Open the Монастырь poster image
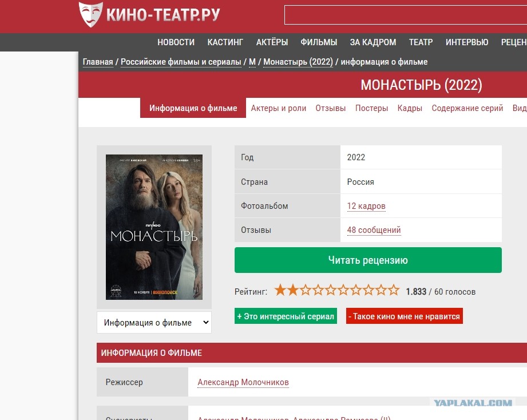The image size is (527, 420). click(x=154, y=227)
